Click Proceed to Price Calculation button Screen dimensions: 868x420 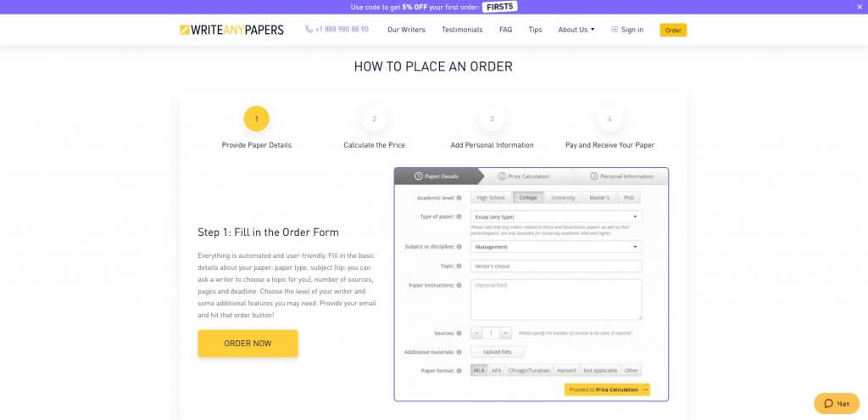point(607,389)
